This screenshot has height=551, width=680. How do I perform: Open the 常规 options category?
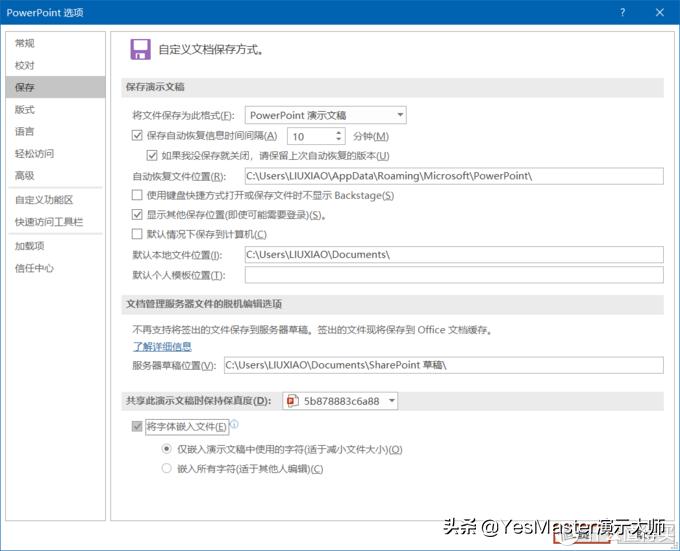56,43
